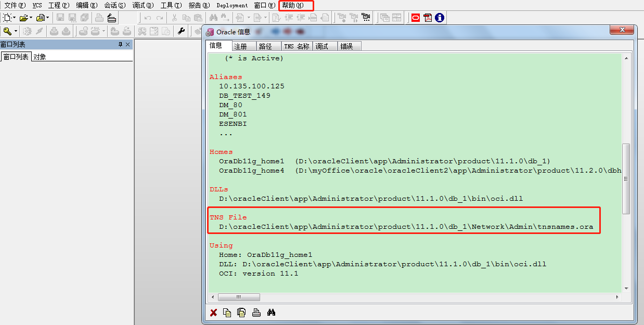The width and height of the screenshot is (644, 325).
Task: Switch to the TNS 名称 tab
Action: pyautogui.click(x=297, y=46)
